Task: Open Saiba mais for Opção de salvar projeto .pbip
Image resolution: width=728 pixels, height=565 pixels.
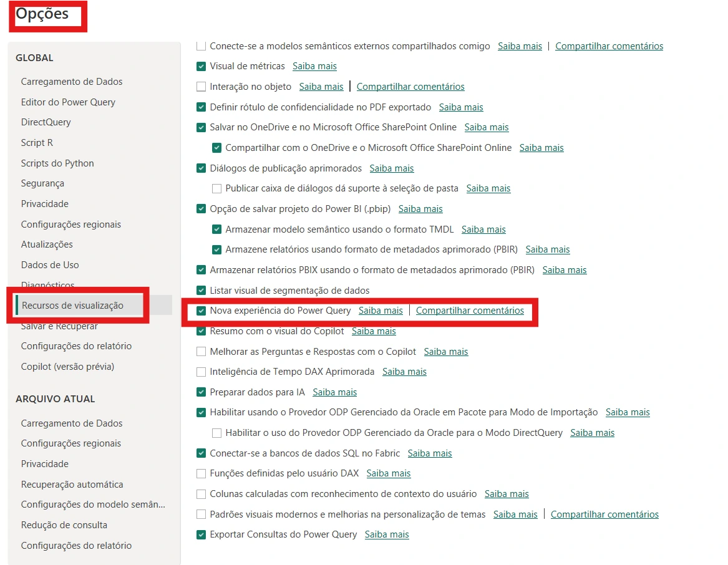Action: (x=420, y=209)
